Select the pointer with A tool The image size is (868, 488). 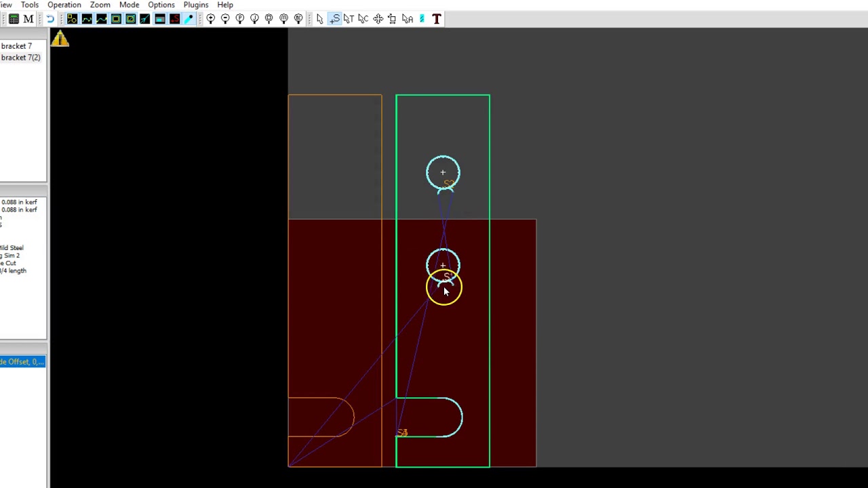point(407,19)
